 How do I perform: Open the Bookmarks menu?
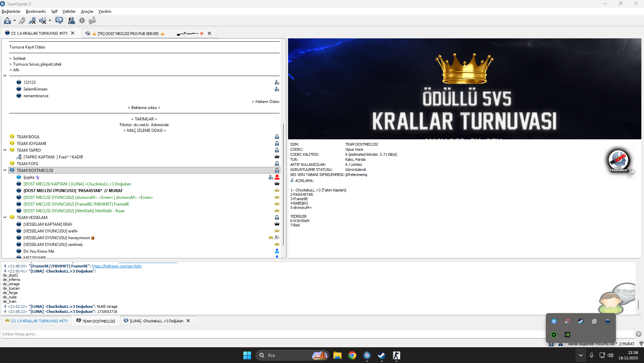[36, 11]
